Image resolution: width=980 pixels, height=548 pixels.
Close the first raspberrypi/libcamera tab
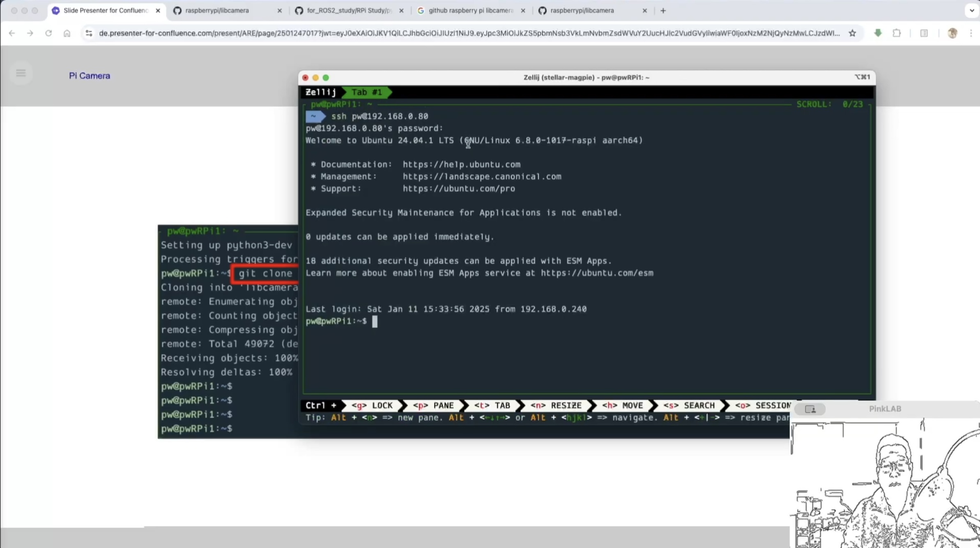(280, 11)
